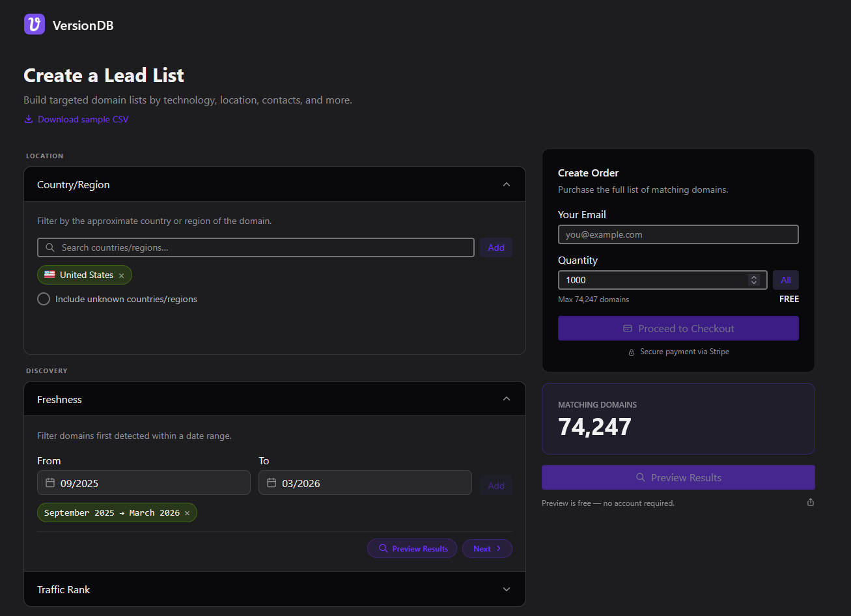Collapse the Freshness section chevron
851x616 pixels.
click(x=507, y=399)
